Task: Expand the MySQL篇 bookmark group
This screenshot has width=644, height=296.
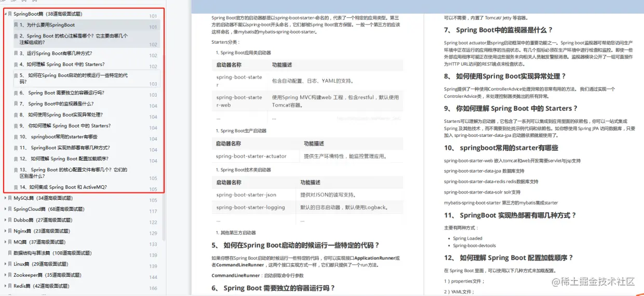Action: [x=5, y=198]
